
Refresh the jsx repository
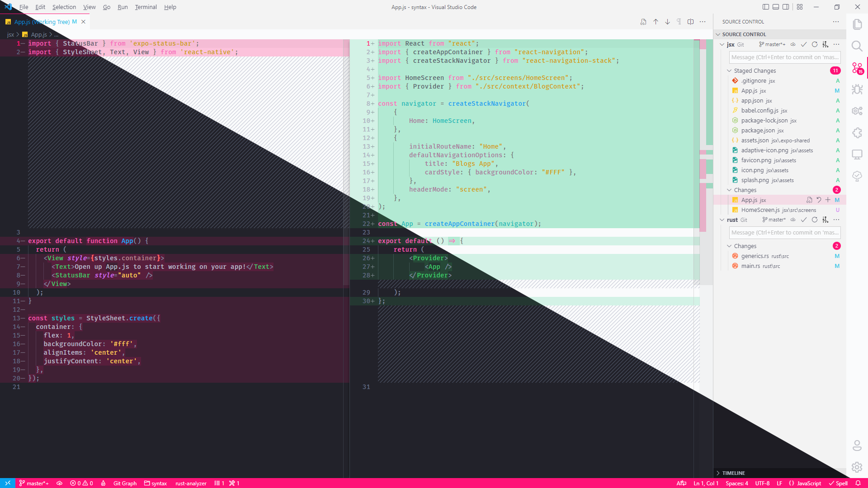tap(814, 44)
